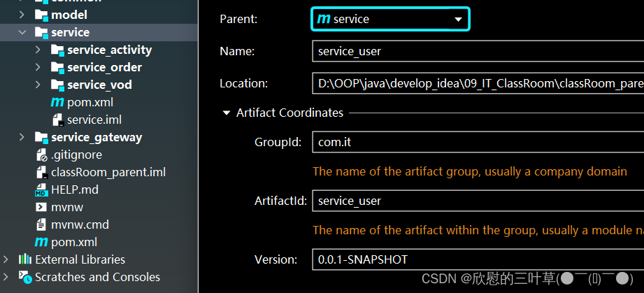Click the Version input field

point(478,259)
